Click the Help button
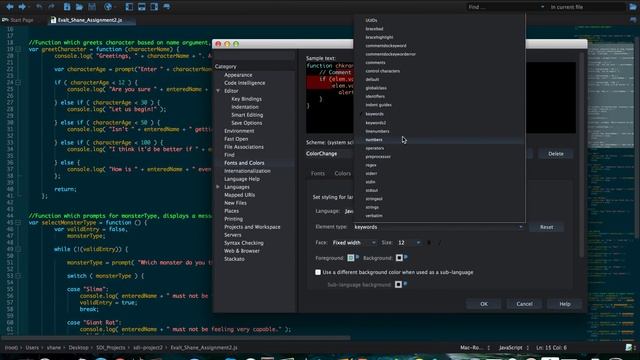 tap(564, 304)
